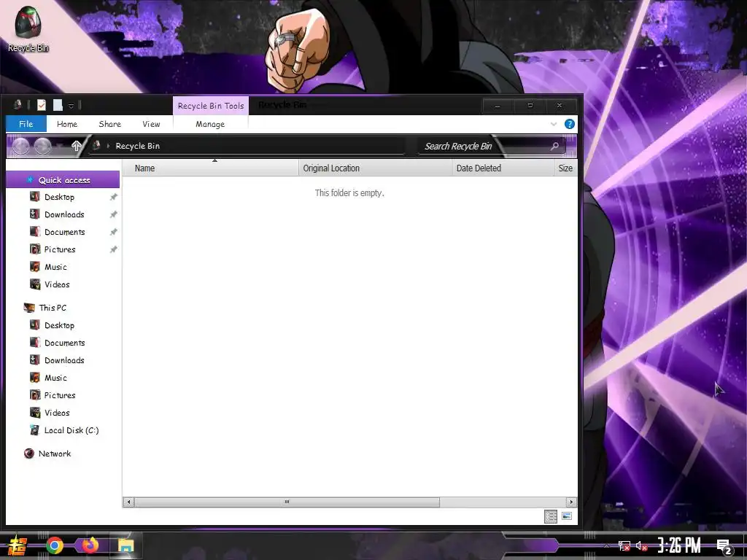The image size is (747, 560).
Task: Click the Forward navigation button
Action: pos(42,146)
